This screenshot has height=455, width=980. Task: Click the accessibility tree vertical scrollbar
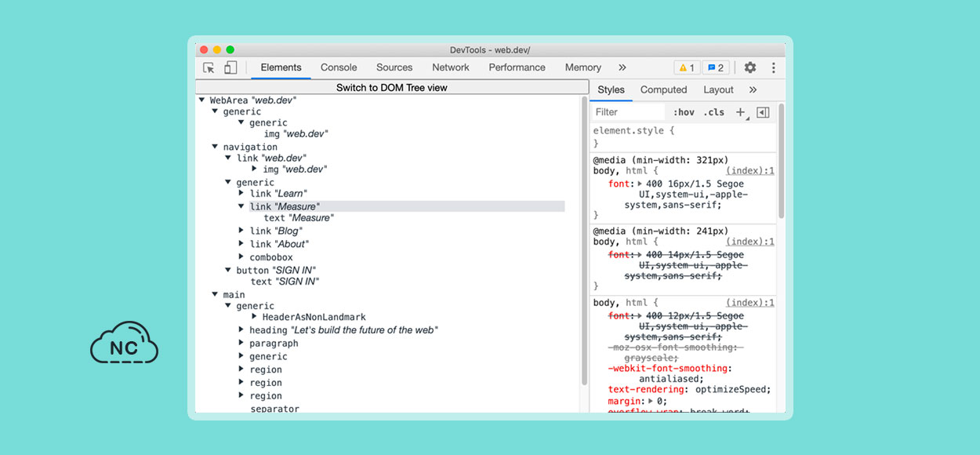[x=584, y=240]
